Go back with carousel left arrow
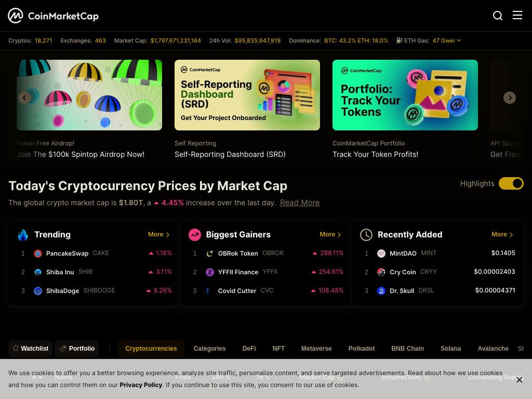Screen dimensions: 532x399 click(x=24, y=98)
